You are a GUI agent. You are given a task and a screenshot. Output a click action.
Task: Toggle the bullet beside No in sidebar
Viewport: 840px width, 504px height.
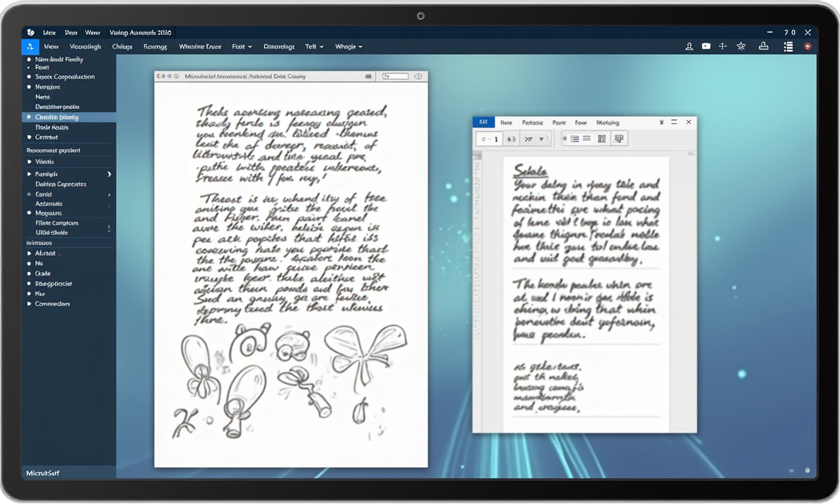(29, 263)
